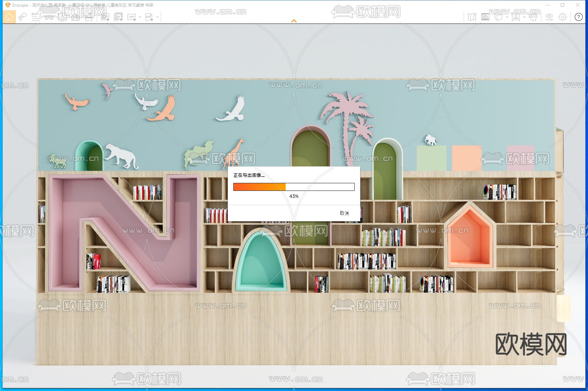Collapse the toolbar with the orange chevron
This screenshot has height=391, width=588.
pos(294,21)
